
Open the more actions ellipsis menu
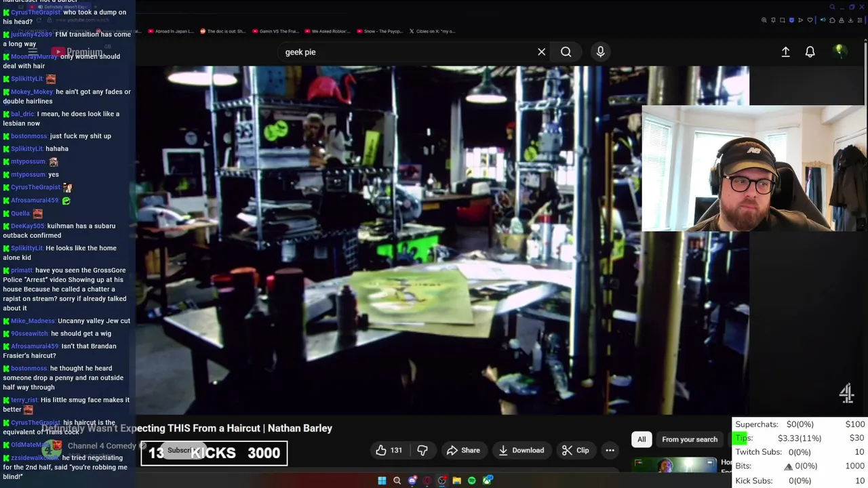pyautogui.click(x=610, y=450)
